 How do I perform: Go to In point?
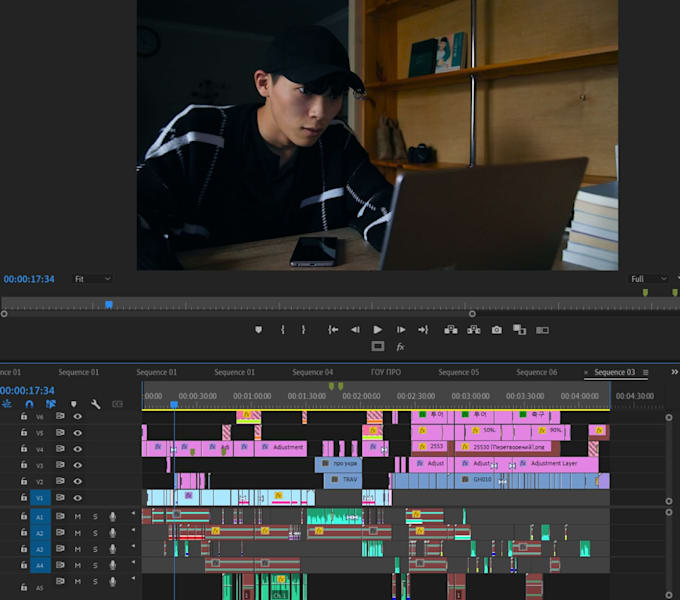[x=333, y=330]
